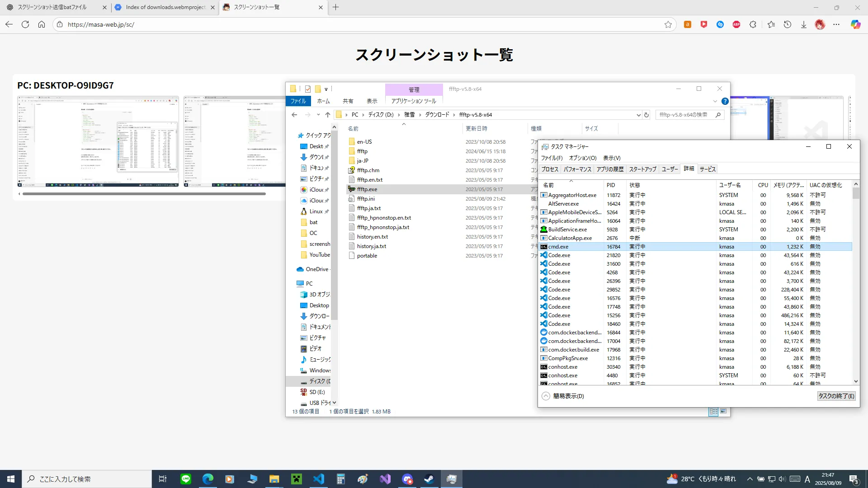Toggle the checkbox icon in Explorer quick access toolbar
868x488 pixels.
pos(308,89)
